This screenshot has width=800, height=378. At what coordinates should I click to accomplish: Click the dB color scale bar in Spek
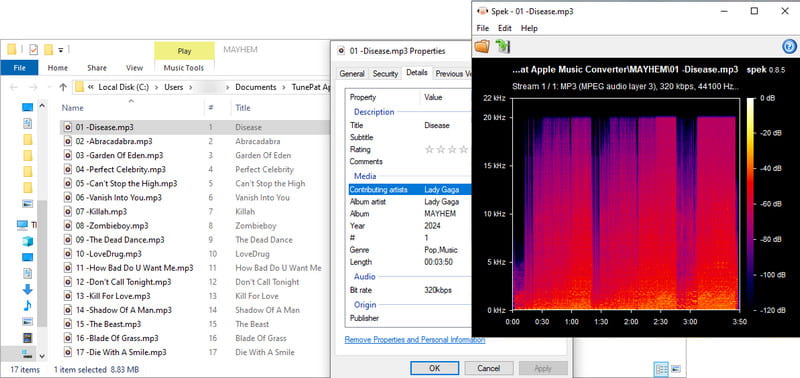click(751, 204)
